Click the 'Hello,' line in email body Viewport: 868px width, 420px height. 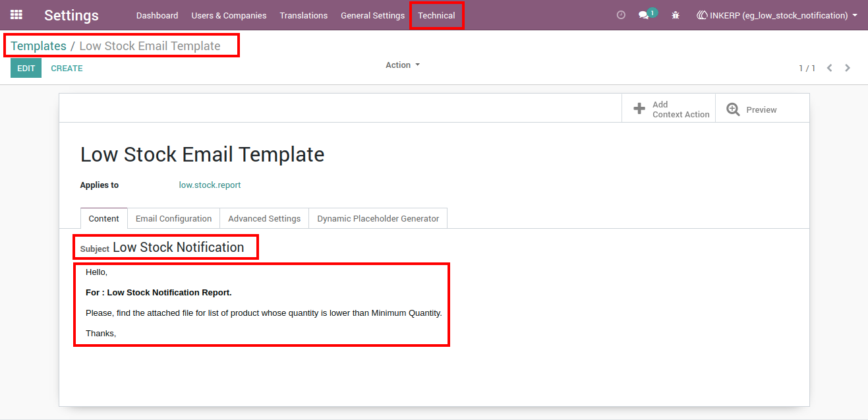[96, 272]
